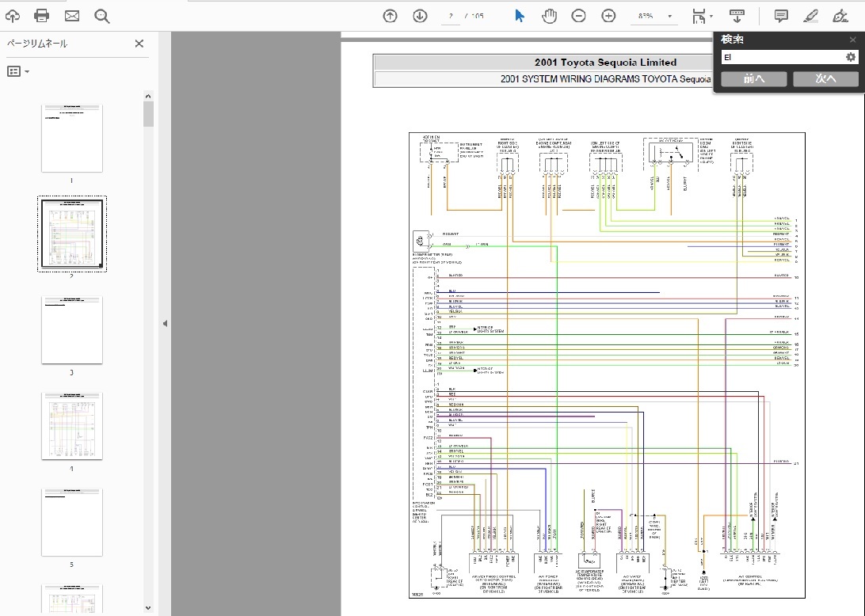
Task: Add a comment note icon
Action: 780,16
